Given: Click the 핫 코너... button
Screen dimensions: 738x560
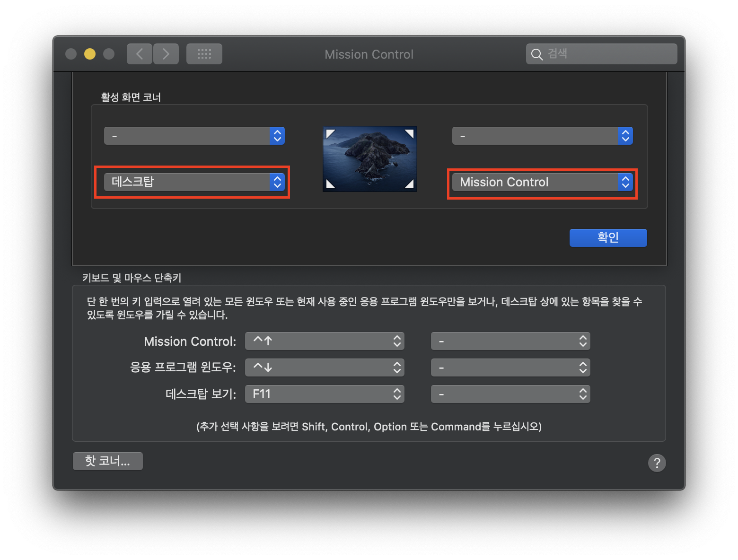Looking at the screenshot, I should [x=108, y=461].
